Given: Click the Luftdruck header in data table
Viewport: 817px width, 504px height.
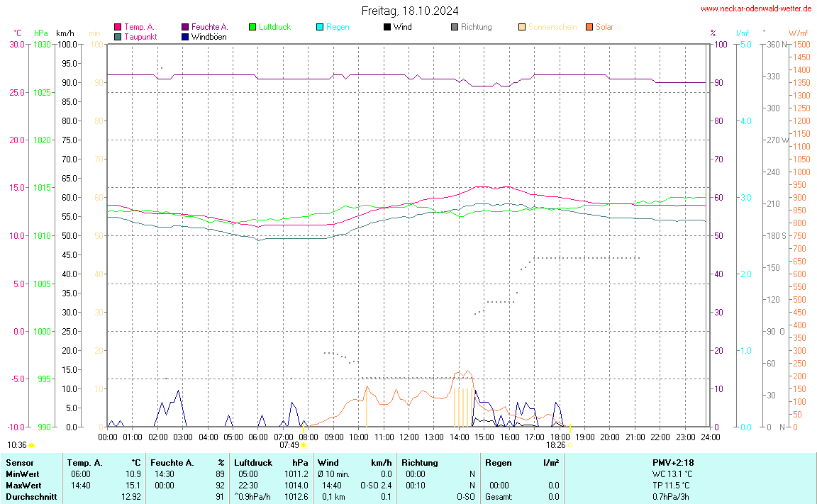Looking at the screenshot, I should (x=252, y=462).
